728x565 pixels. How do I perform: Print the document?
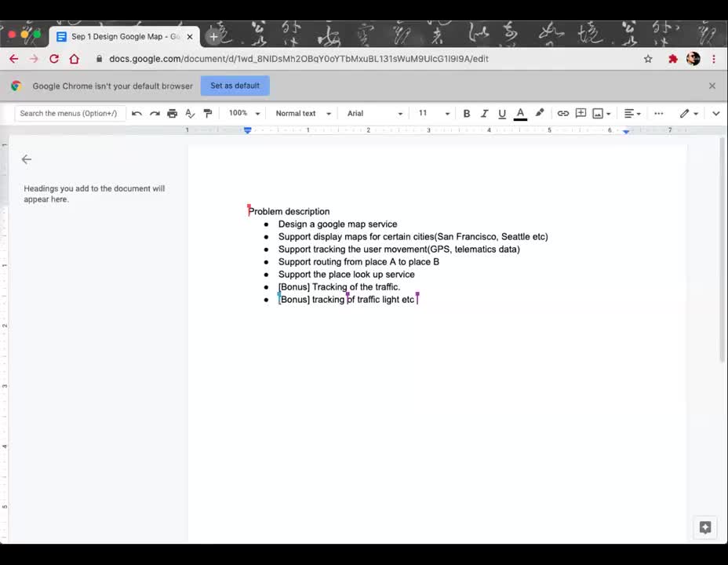pyautogui.click(x=173, y=113)
